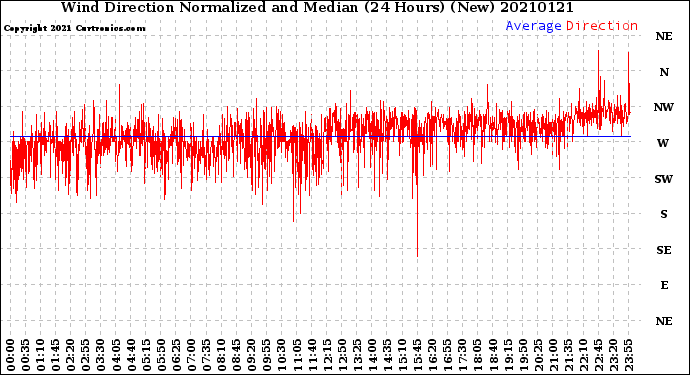Click the 'SE' direction axis label
Image resolution: width=690 pixels, height=375 pixels.
click(x=664, y=250)
